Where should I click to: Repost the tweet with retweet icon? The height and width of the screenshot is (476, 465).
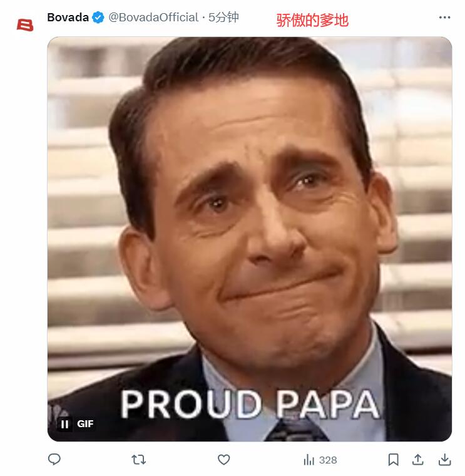[139, 460]
